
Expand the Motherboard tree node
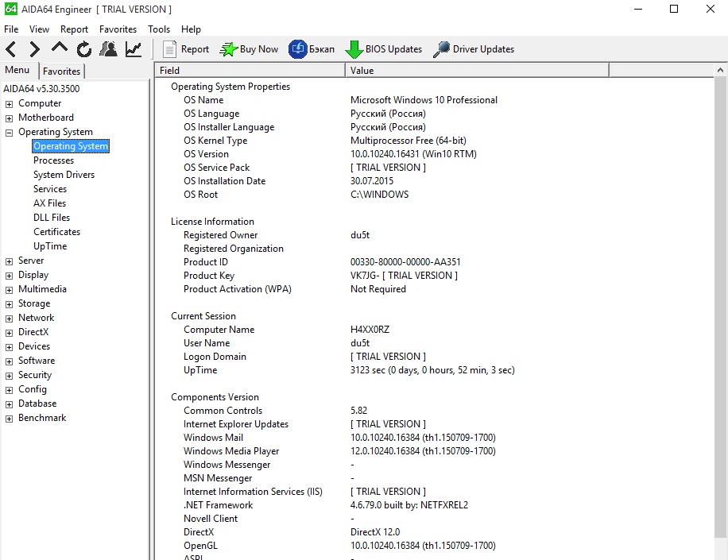point(9,118)
